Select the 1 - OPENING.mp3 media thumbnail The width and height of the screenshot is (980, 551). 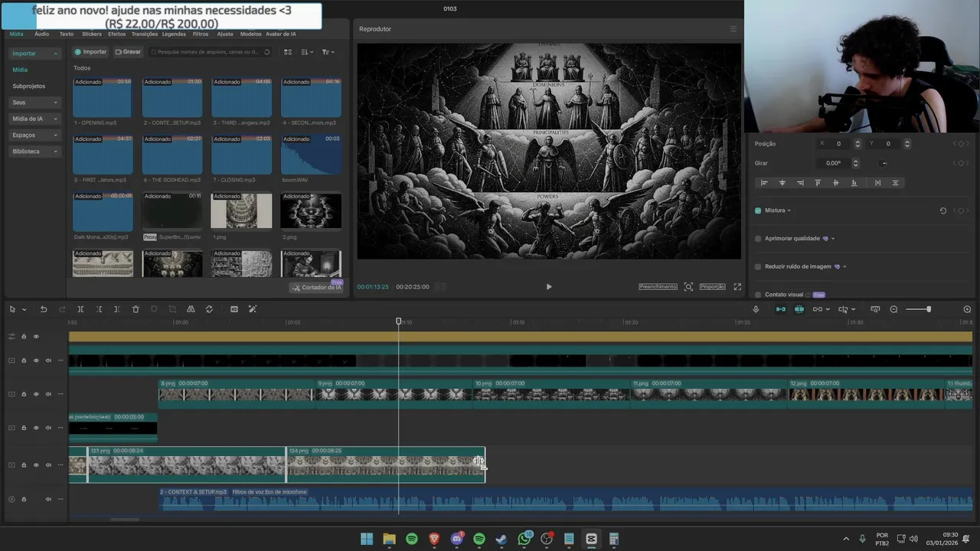(x=103, y=97)
